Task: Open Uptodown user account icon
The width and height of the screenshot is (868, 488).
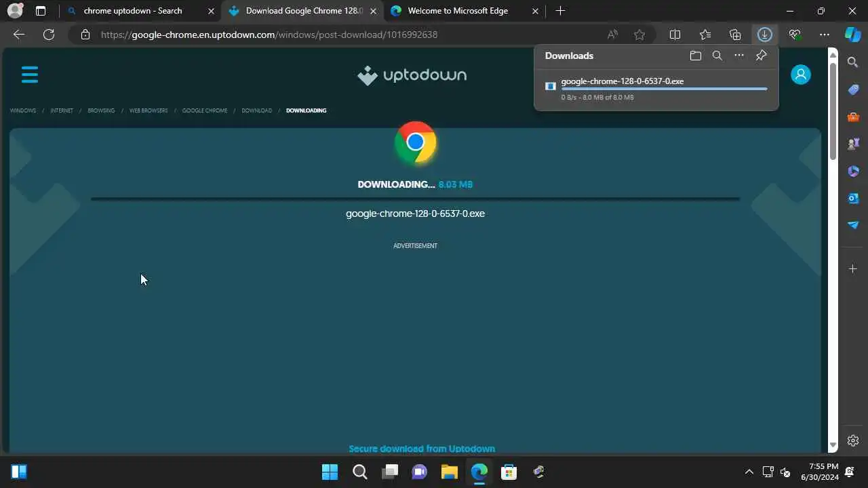Action: (801, 75)
